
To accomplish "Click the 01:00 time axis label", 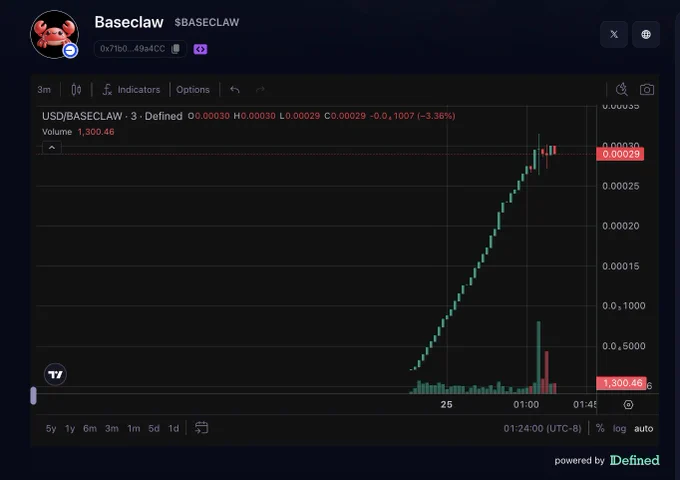I will (526, 405).
